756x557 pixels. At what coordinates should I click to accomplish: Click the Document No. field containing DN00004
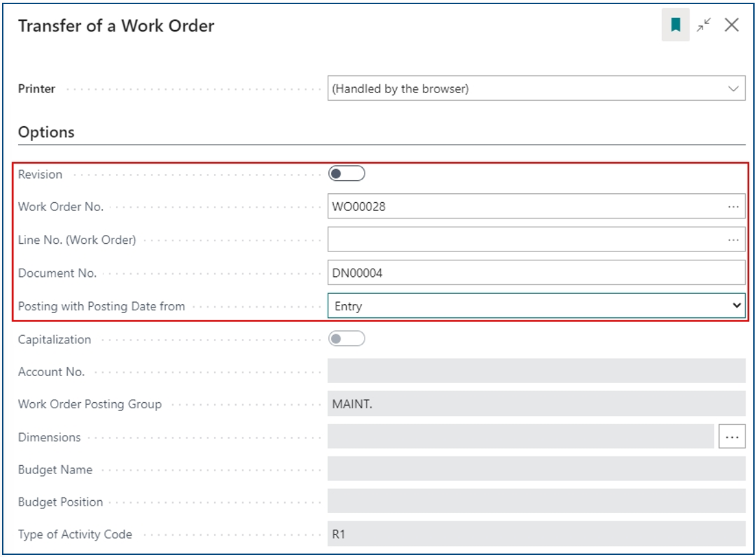point(536,273)
